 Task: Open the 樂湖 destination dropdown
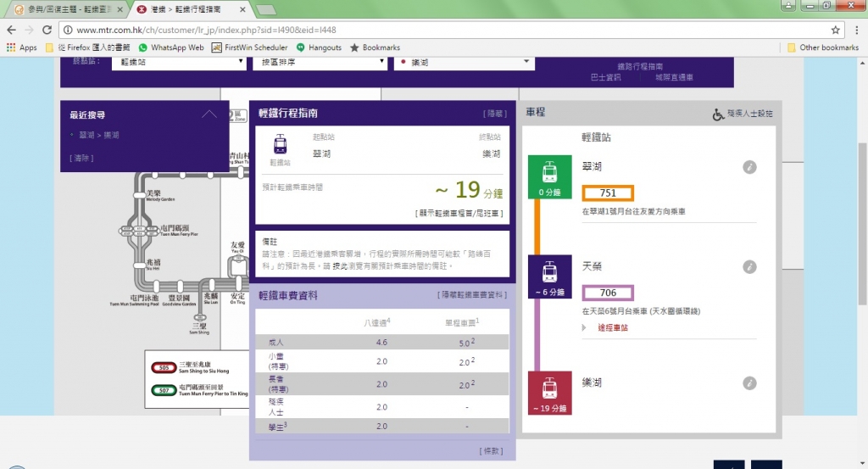(463, 62)
